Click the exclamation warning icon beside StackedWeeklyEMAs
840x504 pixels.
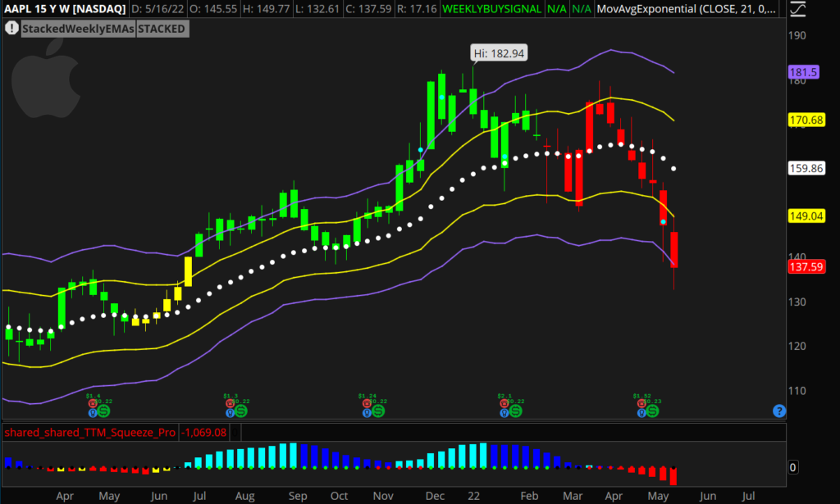tap(11, 29)
